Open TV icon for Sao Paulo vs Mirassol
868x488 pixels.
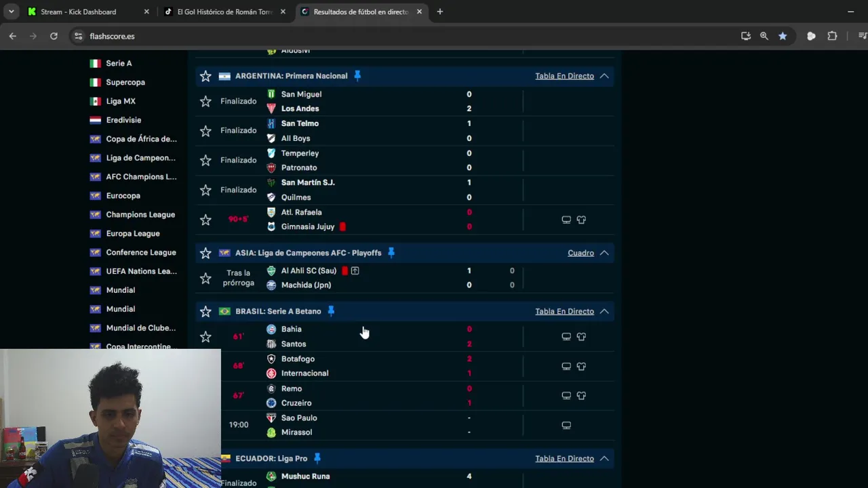(x=566, y=425)
